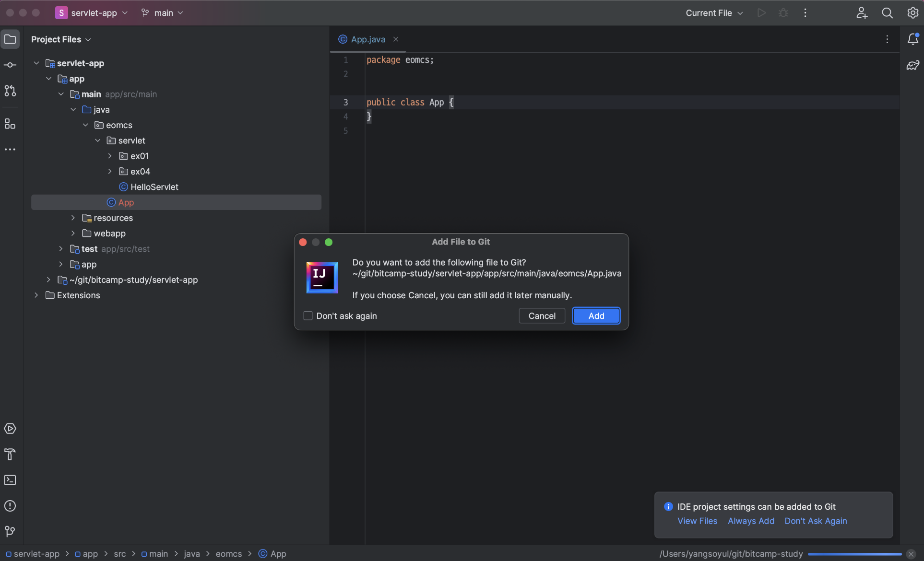Click the Always Add notification link
924x561 pixels.
click(751, 521)
